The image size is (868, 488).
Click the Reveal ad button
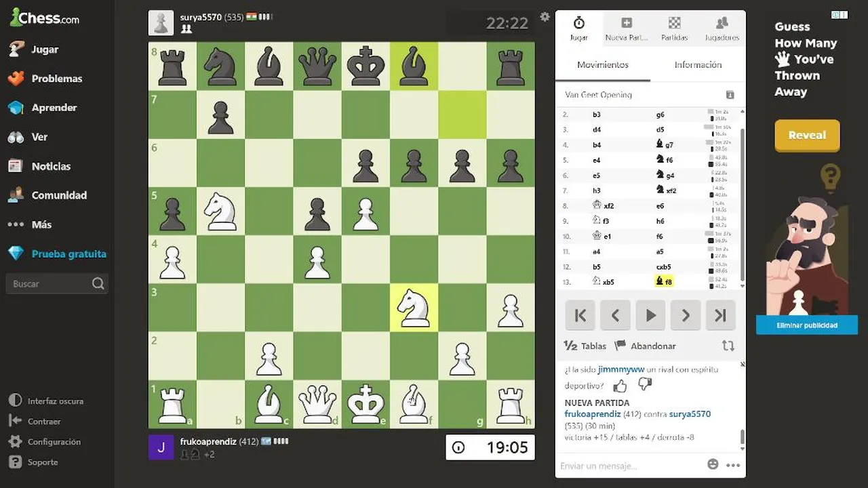point(807,135)
